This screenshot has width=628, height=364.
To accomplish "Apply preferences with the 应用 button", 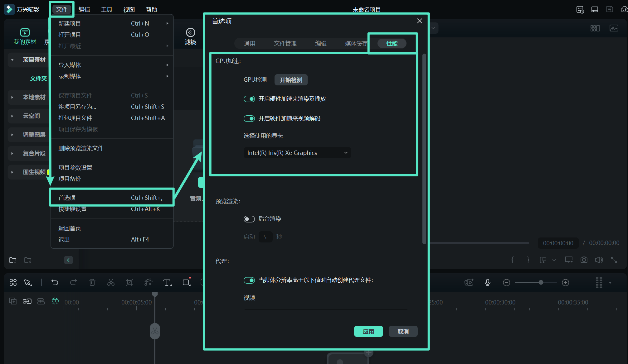I will click(x=368, y=331).
